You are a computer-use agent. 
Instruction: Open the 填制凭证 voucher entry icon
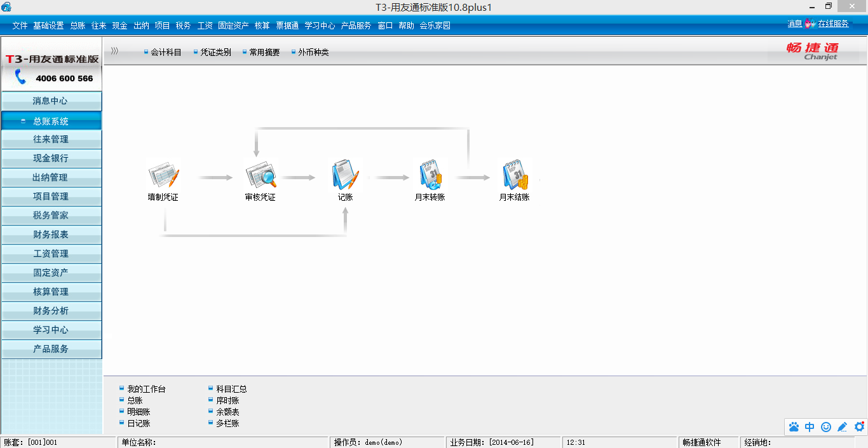click(163, 175)
